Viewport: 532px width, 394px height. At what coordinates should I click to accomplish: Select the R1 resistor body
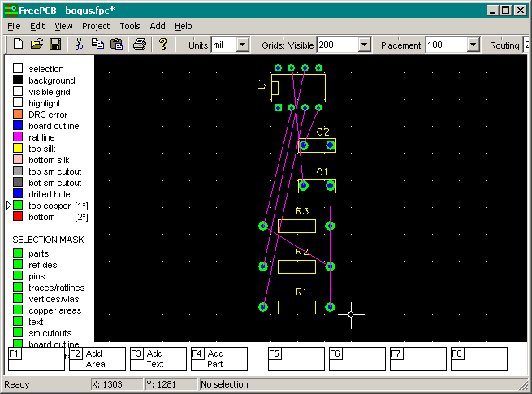click(296, 307)
